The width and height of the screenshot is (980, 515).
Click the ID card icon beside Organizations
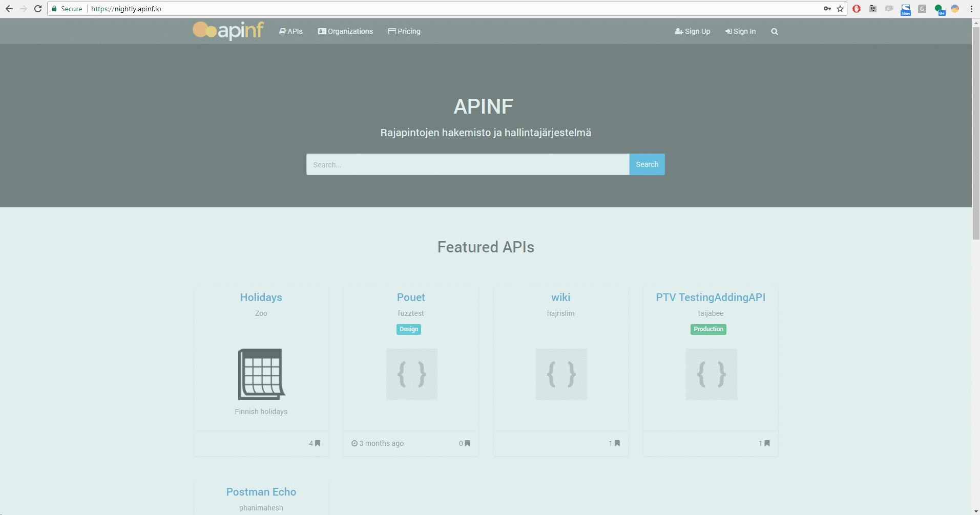click(x=322, y=31)
